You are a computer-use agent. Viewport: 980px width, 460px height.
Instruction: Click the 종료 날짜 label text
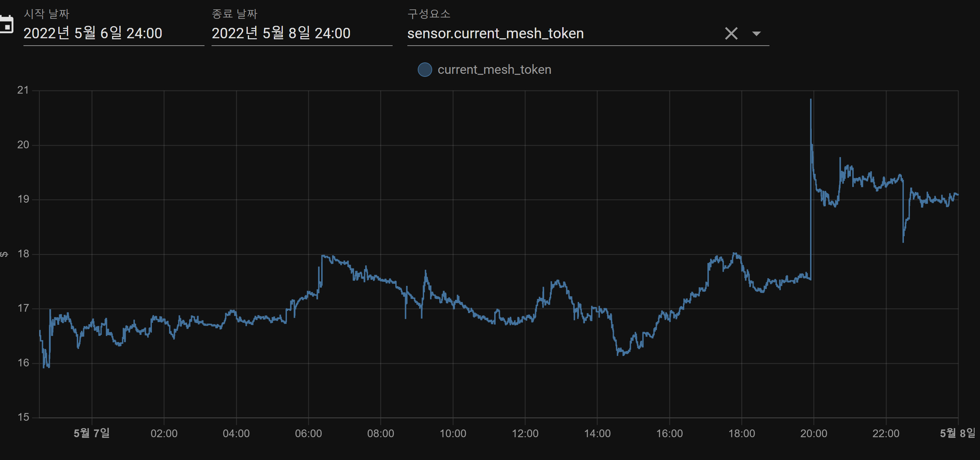[x=234, y=14]
